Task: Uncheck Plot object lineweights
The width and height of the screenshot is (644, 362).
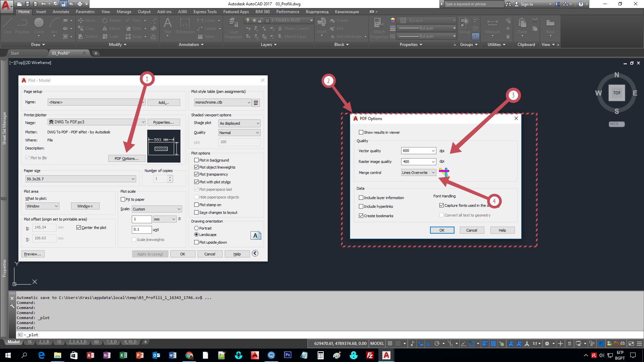Action: point(196,167)
